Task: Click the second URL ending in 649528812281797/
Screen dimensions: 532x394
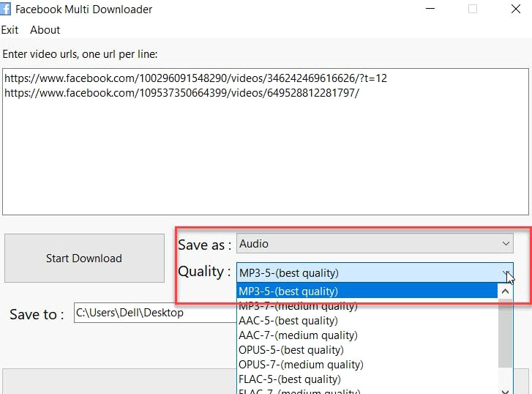Action: pyautogui.click(x=181, y=93)
